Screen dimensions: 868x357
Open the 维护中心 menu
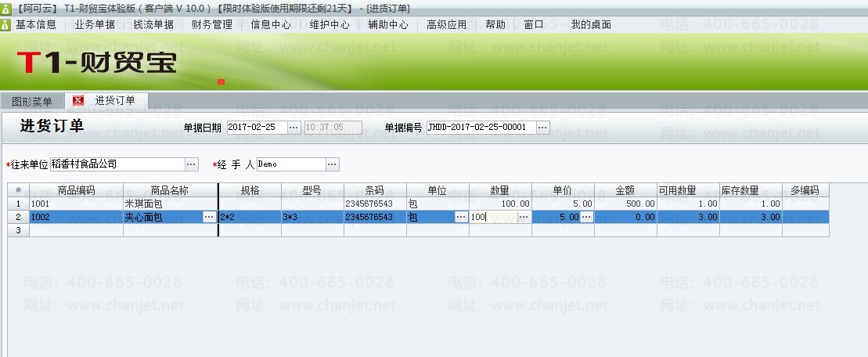pos(330,25)
